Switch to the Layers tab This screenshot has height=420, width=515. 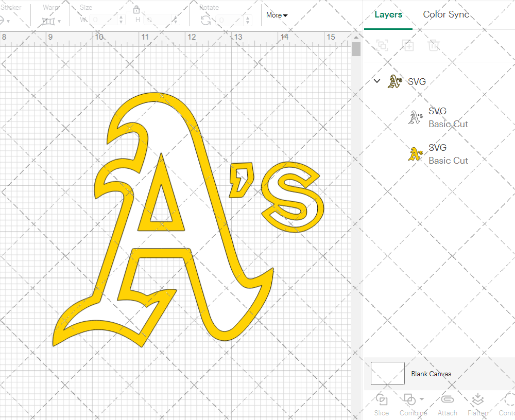[388, 15]
